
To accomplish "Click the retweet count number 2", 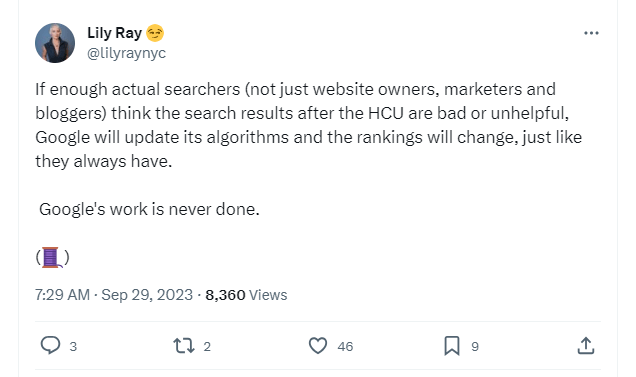I will tap(207, 347).
